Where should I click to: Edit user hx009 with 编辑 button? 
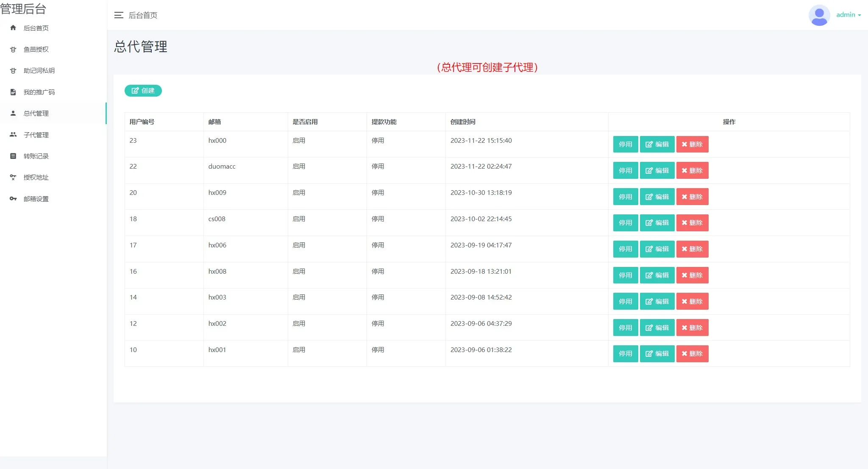click(x=657, y=197)
